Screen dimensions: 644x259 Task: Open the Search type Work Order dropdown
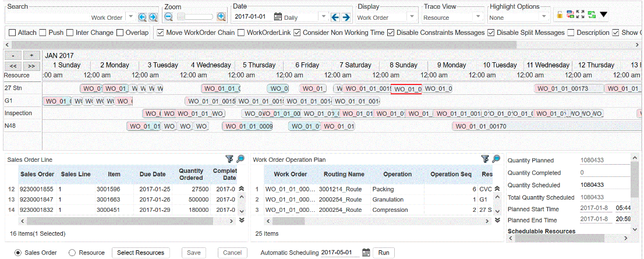pyautogui.click(x=130, y=17)
